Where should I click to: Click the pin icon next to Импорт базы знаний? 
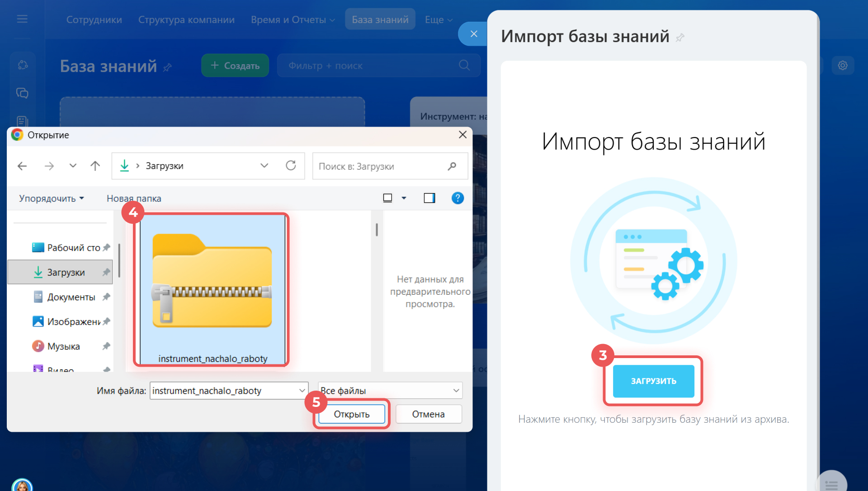(x=680, y=38)
